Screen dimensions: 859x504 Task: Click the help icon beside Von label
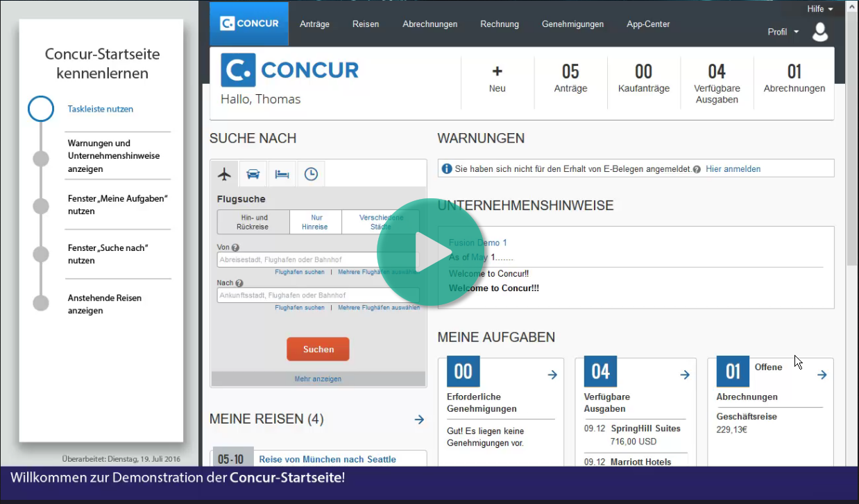point(235,247)
